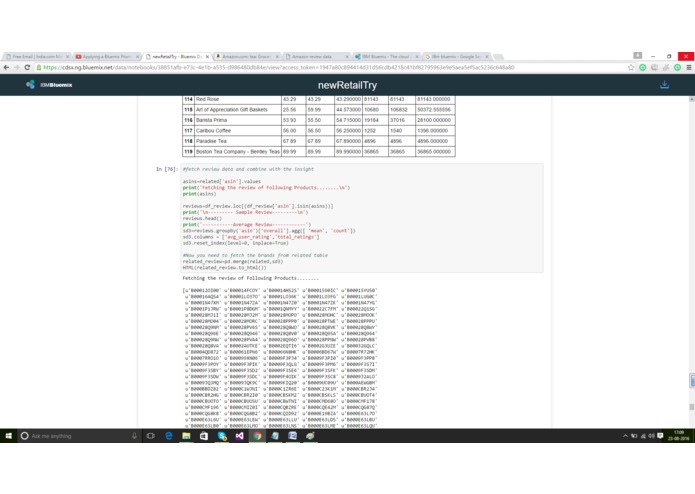Click first green extension icon
The width and height of the screenshot is (695, 494).
(643, 67)
